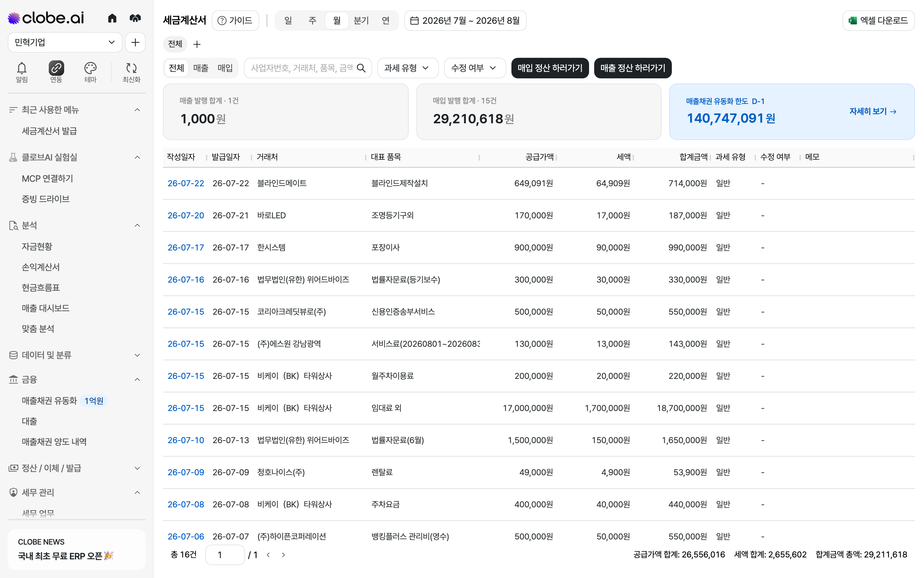Switch period to 일
924x578 pixels.
(x=288, y=20)
